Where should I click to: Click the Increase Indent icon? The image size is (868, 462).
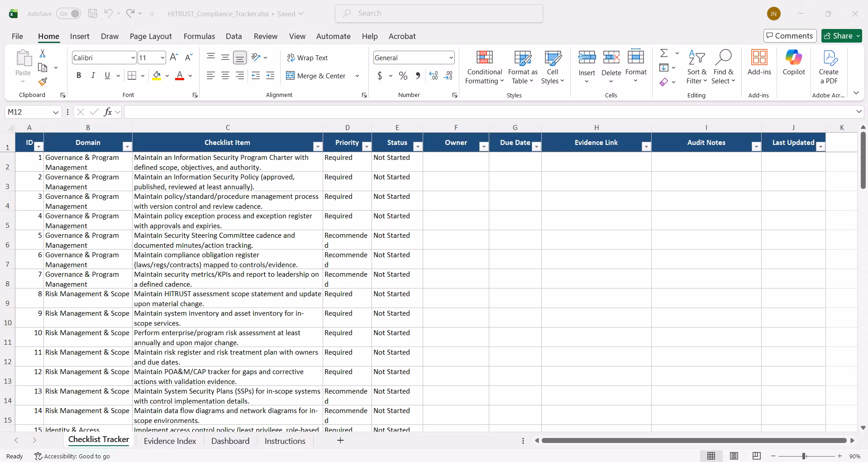click(x=270, y=76)
